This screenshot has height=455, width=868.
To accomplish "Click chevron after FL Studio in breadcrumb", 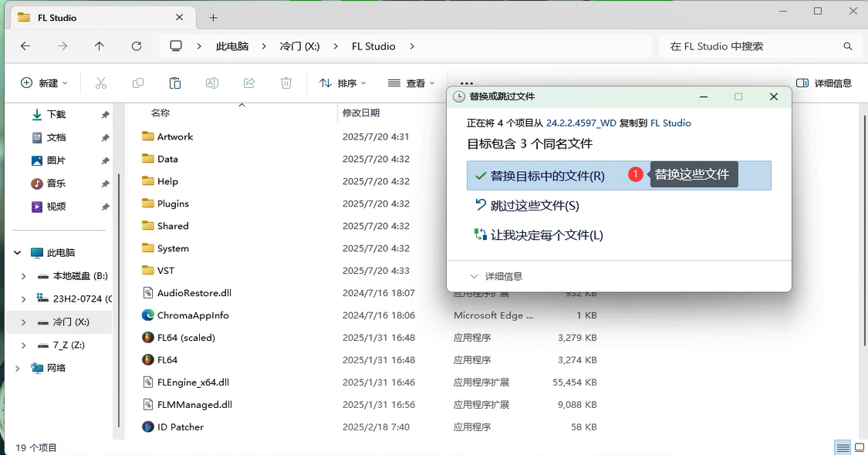I will (x=412, y=46).
